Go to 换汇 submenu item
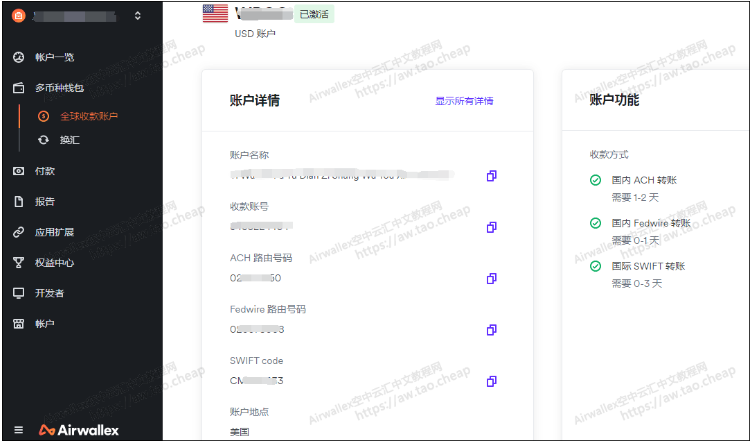751x441 pixels. click(x=69, y=140)
